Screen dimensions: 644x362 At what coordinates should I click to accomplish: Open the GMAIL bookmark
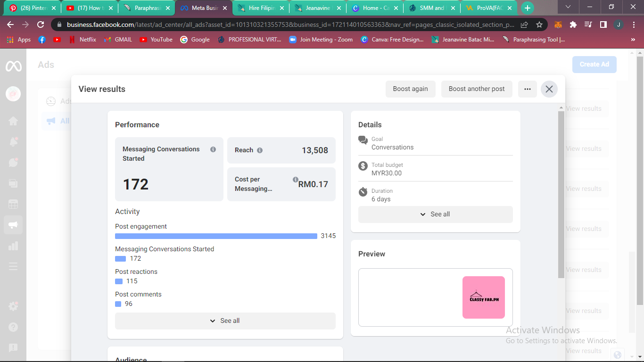click(118, 40)
